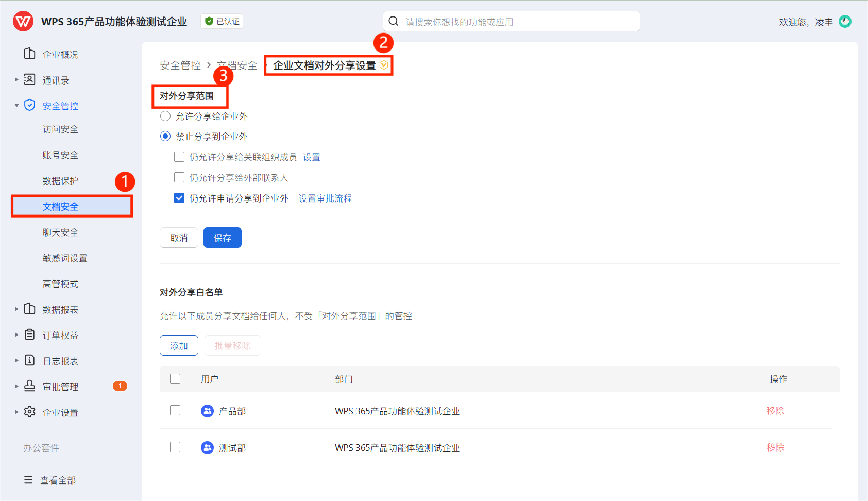The width and height of the screenshot is (868, 501).
Task: Open 访问安全 in sidebar
Action: [x=60, y=129]
